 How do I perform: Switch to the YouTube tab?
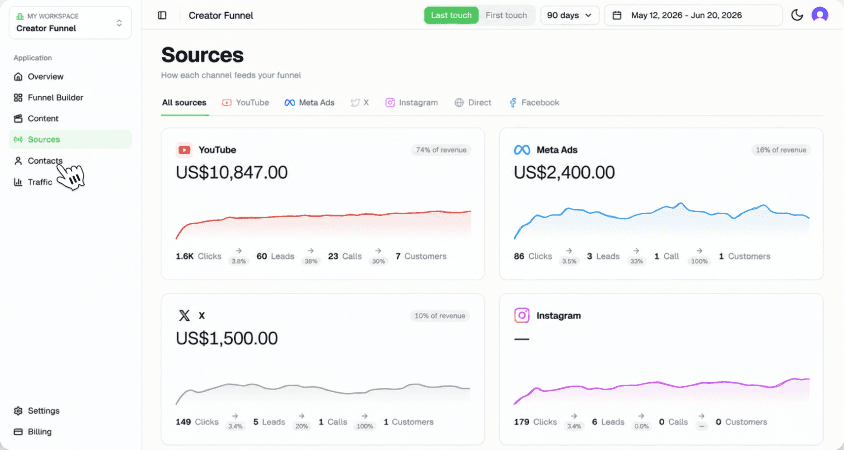point(245,103)
